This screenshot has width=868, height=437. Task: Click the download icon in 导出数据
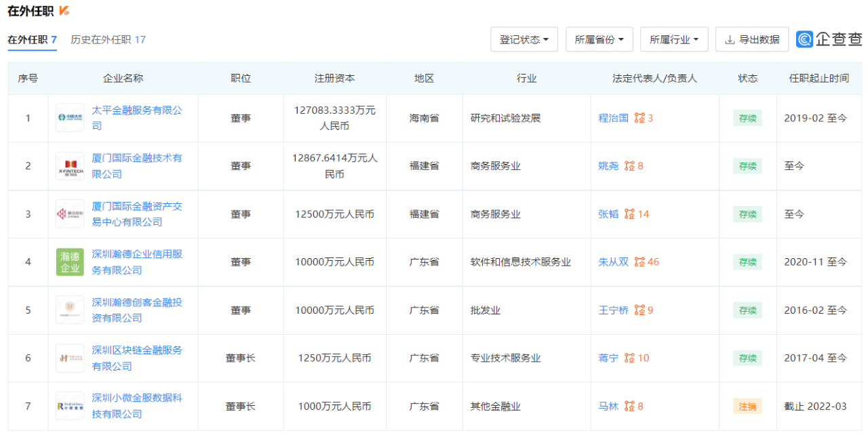(x=730, y=40)
